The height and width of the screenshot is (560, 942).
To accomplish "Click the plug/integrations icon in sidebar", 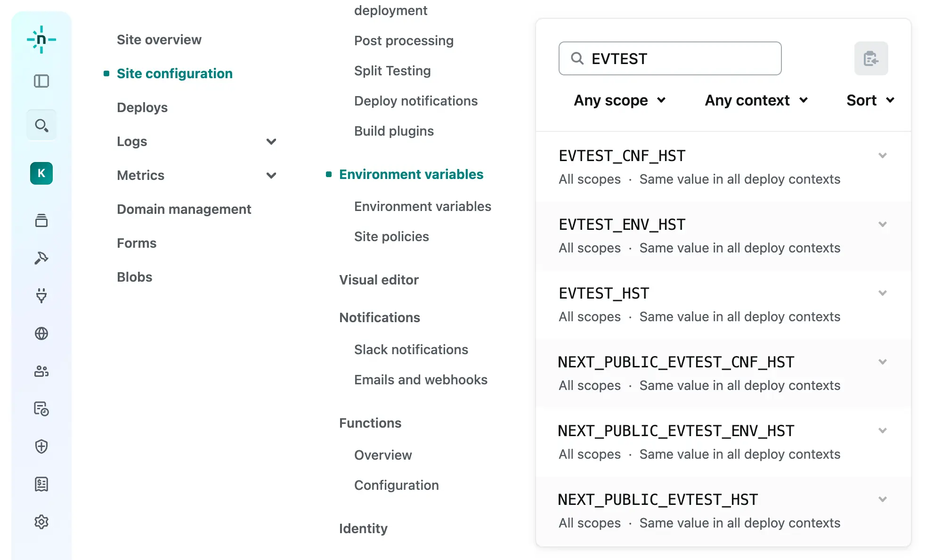I will coord(41,295).
